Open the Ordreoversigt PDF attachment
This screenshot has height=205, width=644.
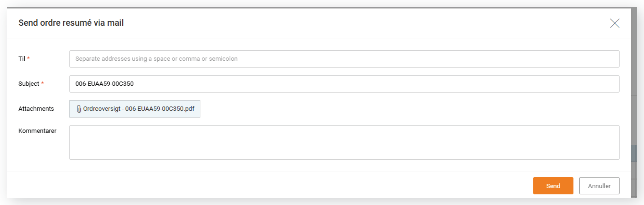pos(135,109)
